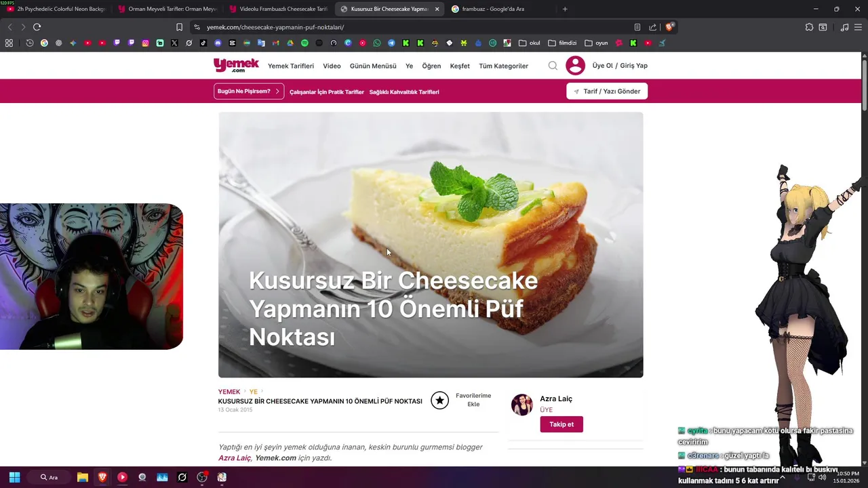This screenshot has height=488, width=868.
Task: Open Brave main hamburger menu
Action: click(x=859, y=27)
